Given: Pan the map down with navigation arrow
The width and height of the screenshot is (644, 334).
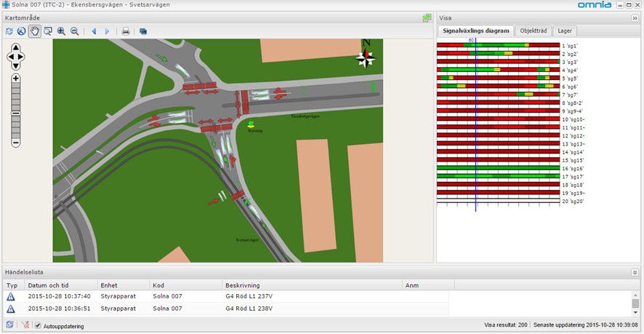Looking at the screenshot, I should point(15,65).
